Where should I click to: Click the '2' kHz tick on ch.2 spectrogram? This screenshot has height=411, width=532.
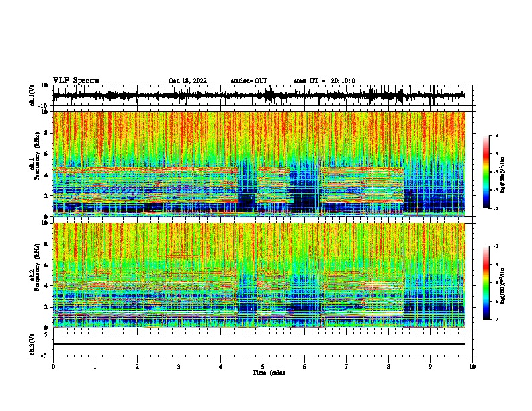(46, 307)
